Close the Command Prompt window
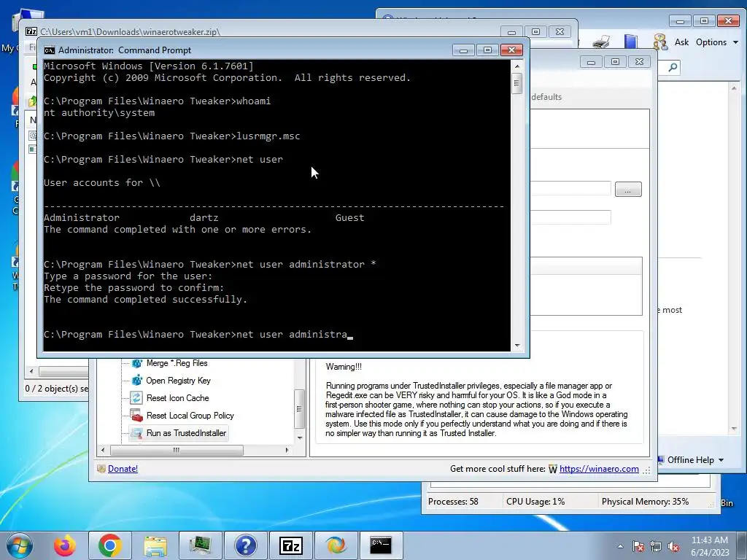Image resolution: width=747 pixels, height=560 pixels. [x=511, y=50]
